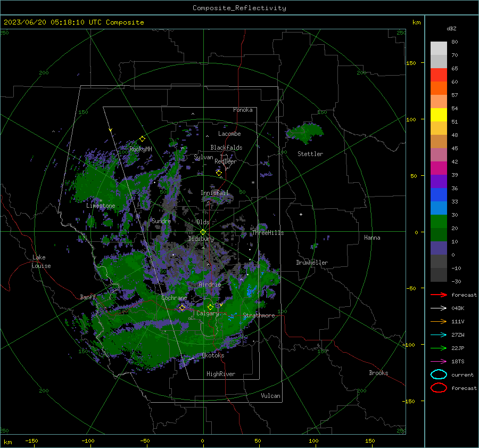The height and width of the screenshot is (448, 479).
Task: Click the cyan 27ZW arrow legend icon
Action: coord(439,335)
